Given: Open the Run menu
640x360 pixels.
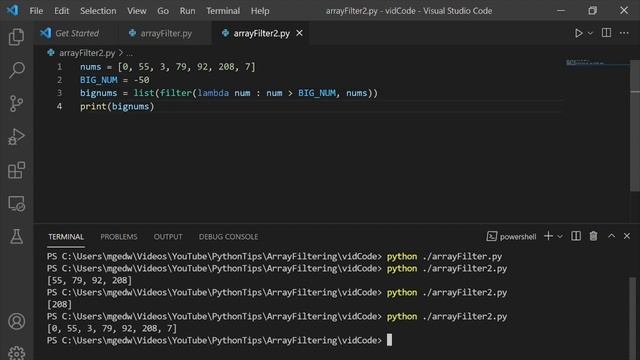Looking at the screenshot, I should pos(187,11).
